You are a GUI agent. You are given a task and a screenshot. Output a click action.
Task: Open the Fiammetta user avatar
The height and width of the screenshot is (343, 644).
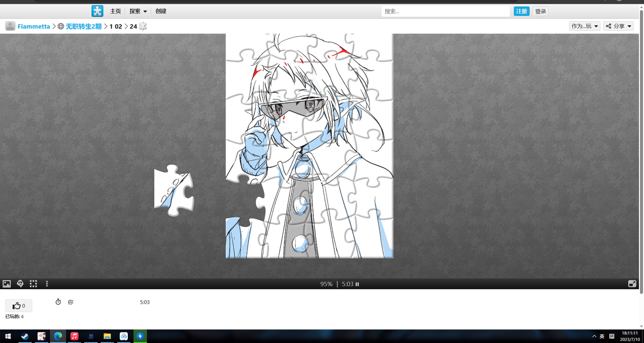(10, 26)
